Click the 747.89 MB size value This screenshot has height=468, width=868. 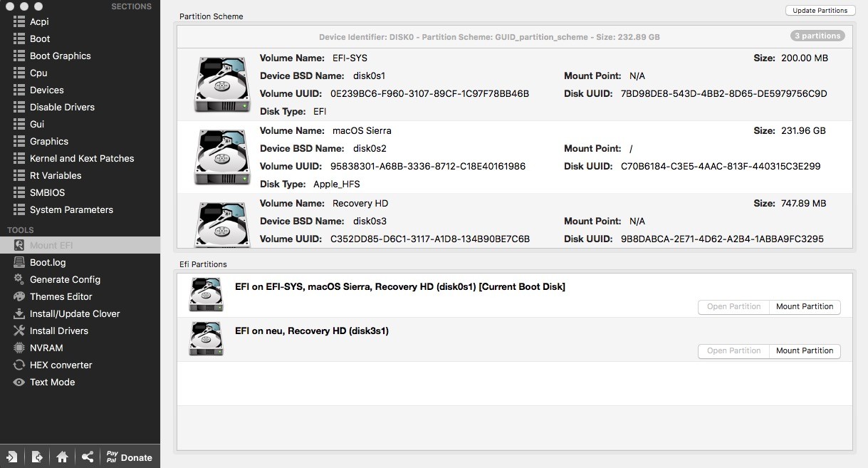(804, 203)
